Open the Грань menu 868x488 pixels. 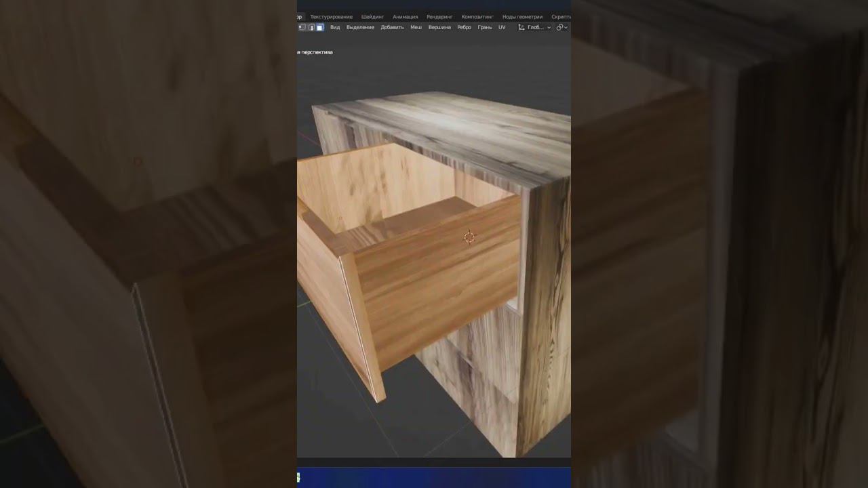point(485,27)
